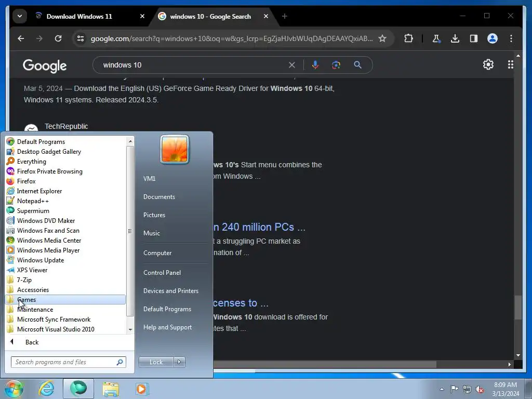Open the Downloads icon in toolbar
Image resolution: width=532 pixels, height=399 pixels.
(x=455, y=38)
